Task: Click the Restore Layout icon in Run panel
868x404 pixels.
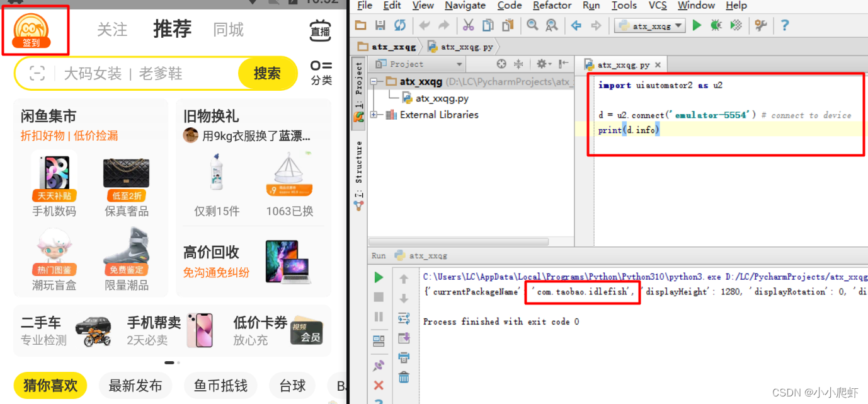Action: (379, 341)
